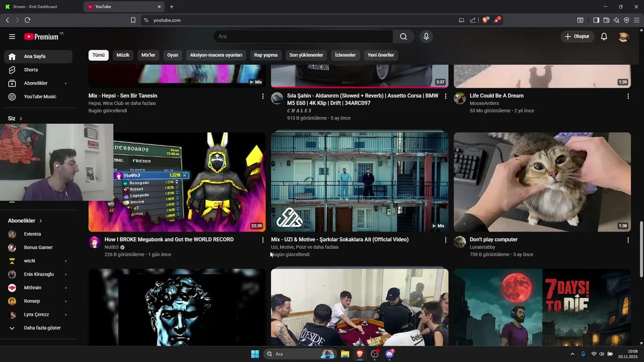Open the Windows Start menu
This screenshot has width=644, height=362.
coord(255,354)
